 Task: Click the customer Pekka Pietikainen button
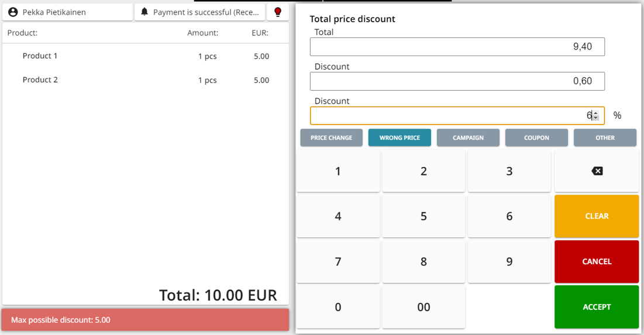pos(67,12)
